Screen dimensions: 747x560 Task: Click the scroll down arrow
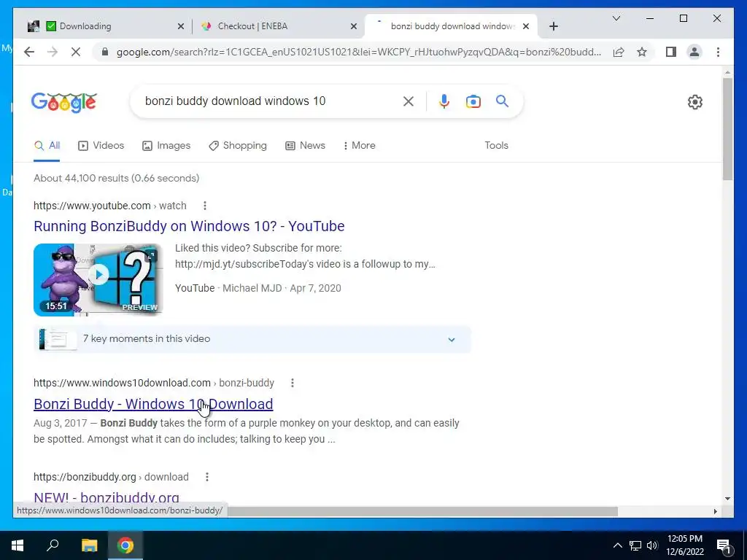point(727,499)
